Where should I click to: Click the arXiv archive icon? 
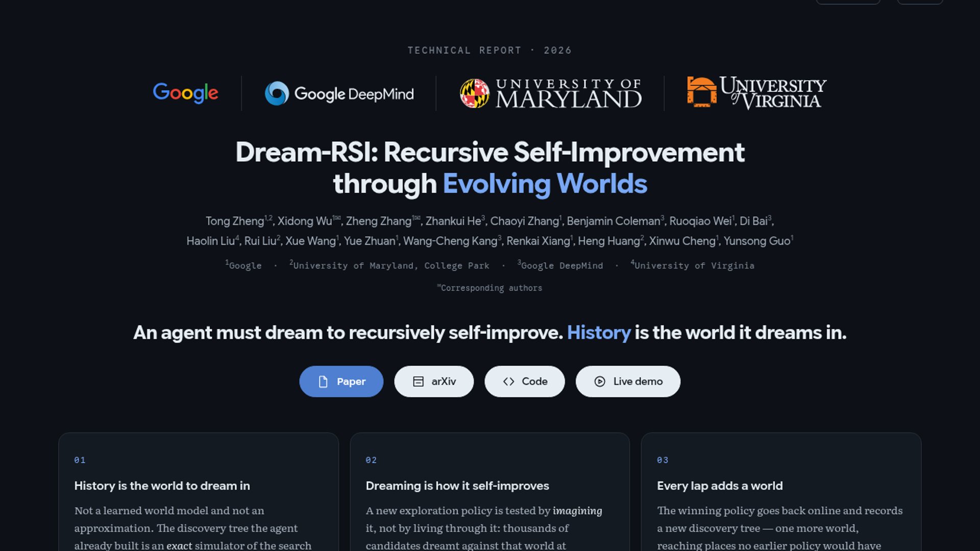click(418, 382)
